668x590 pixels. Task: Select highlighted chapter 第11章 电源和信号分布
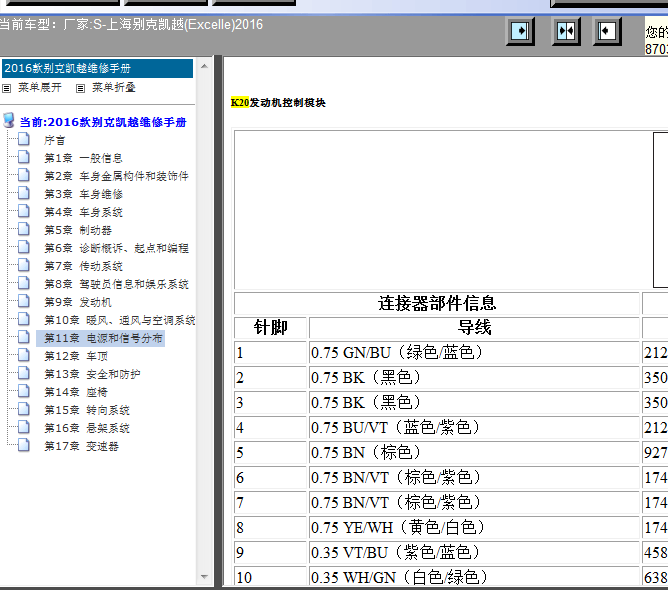[x=101, y=338]
